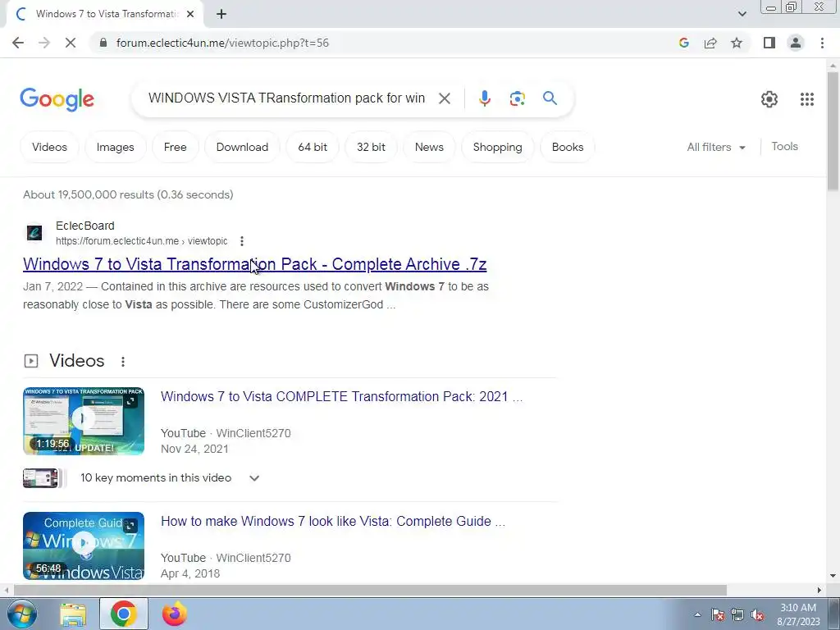Click the horizontal scrollbar thumb
Screen dimensions: 840x630
click(x=370, y=590)
